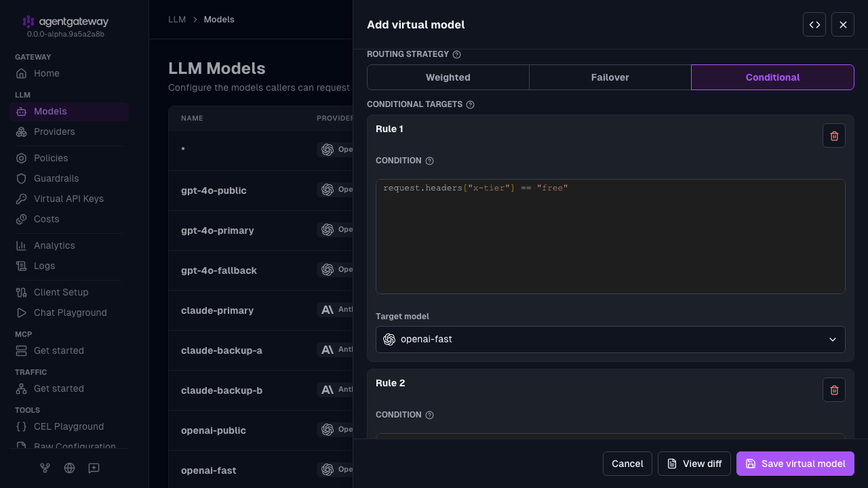This screenshot has width=868, height=488.
Task: Click the openai-public model row
Action: click(x=261, y=430)
